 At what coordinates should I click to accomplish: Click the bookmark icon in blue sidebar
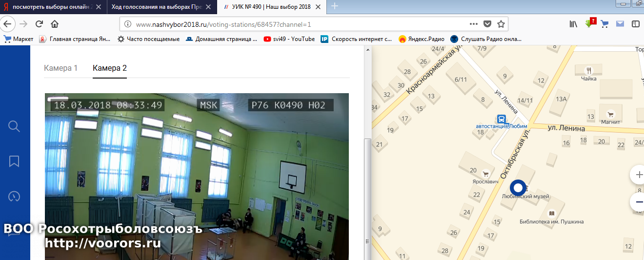tap(14, 161)
